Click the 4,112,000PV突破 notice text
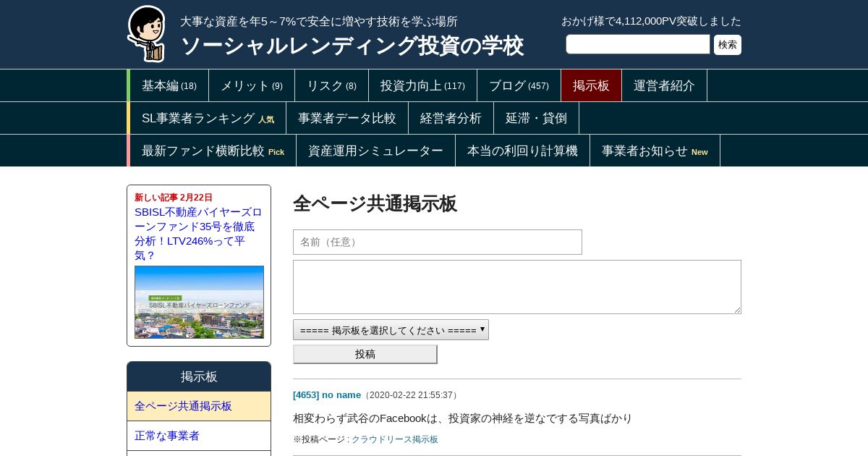 (x=651, y=21)
